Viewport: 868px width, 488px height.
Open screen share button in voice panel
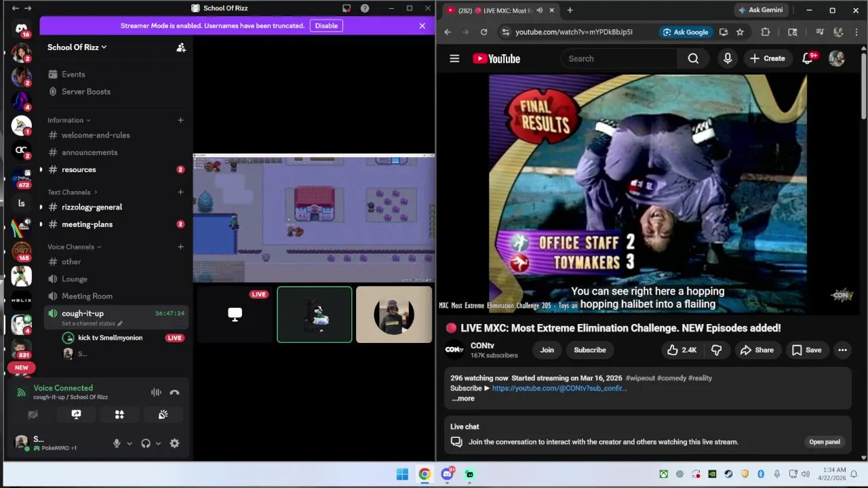coord(76,415)
